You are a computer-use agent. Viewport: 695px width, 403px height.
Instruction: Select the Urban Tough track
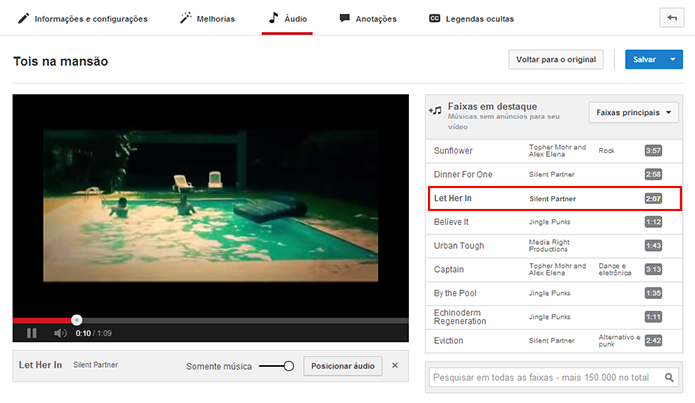tap(554, 246)
